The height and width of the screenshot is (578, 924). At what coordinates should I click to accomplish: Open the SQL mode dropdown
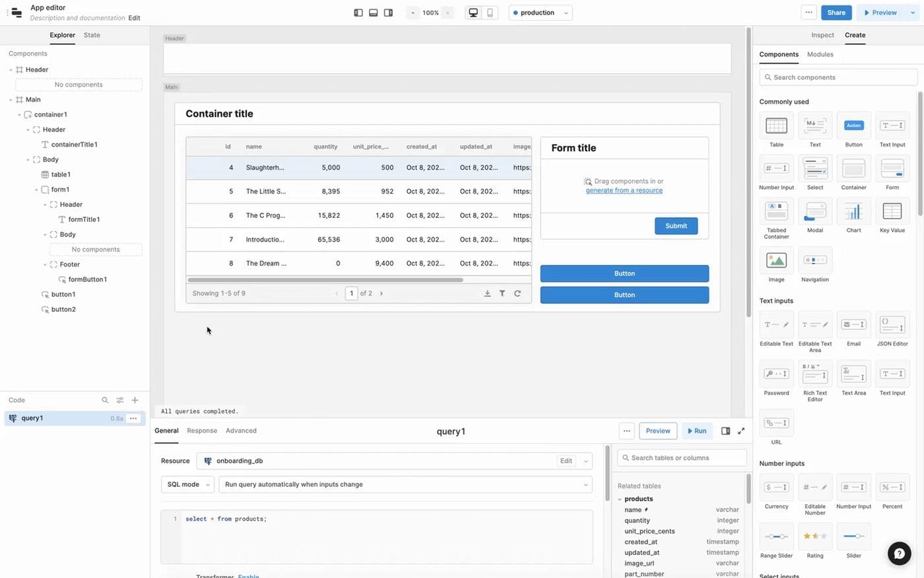click(x=187, y=484)
